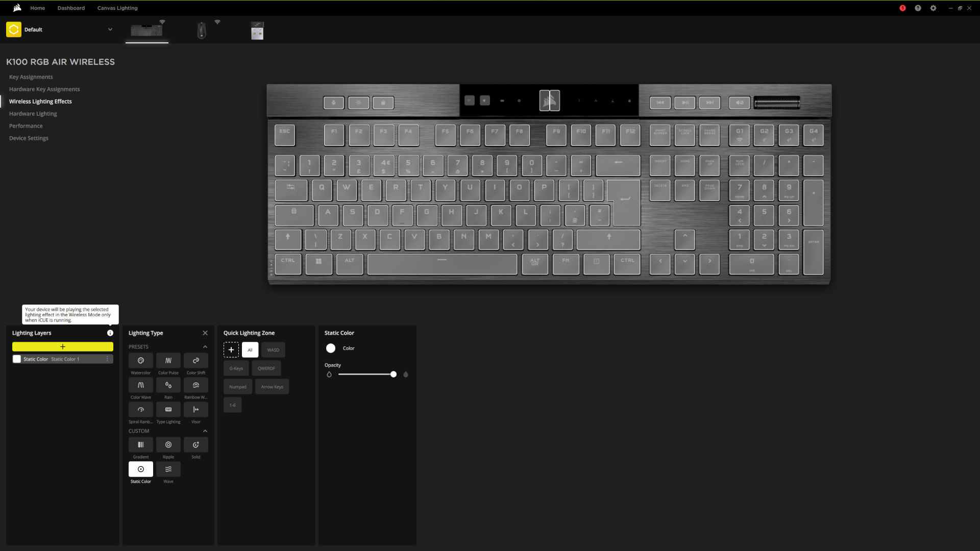This screenshot has height=551, width=980.
Task: Expand Lighting Layers info panel
Action: coord(110,332)
